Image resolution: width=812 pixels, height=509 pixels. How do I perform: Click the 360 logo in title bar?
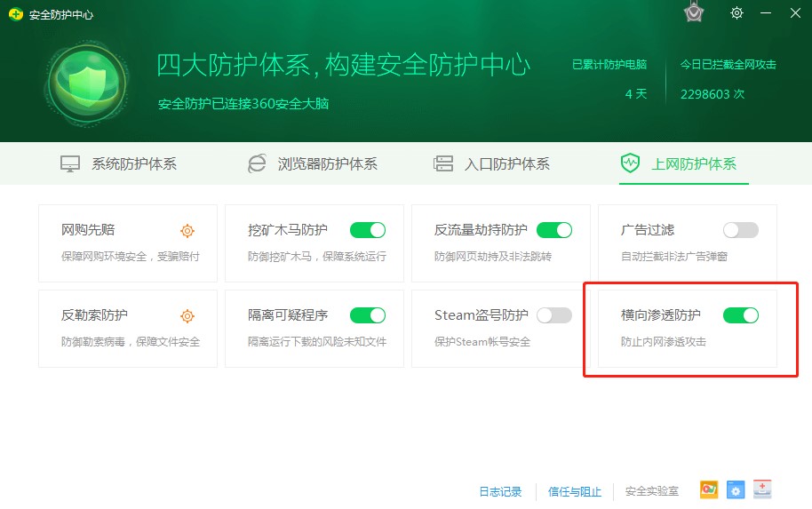(15, 14)
